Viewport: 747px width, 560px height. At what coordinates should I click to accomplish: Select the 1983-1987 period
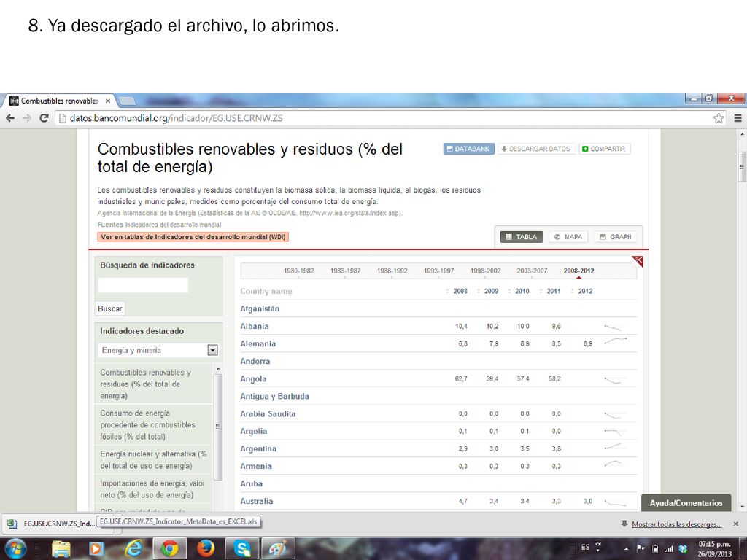pos(345,271)
